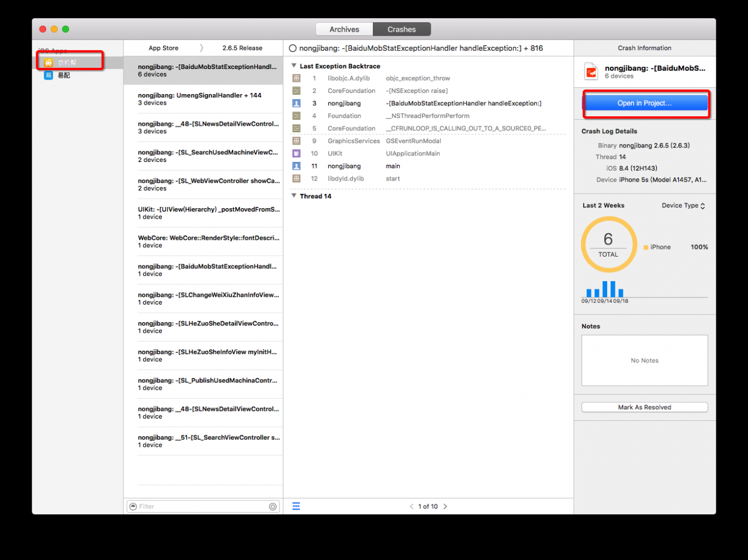This screenshot has height=560, width=748.
Task: Select the handleException: frame row
Action: tap(428, 103)
